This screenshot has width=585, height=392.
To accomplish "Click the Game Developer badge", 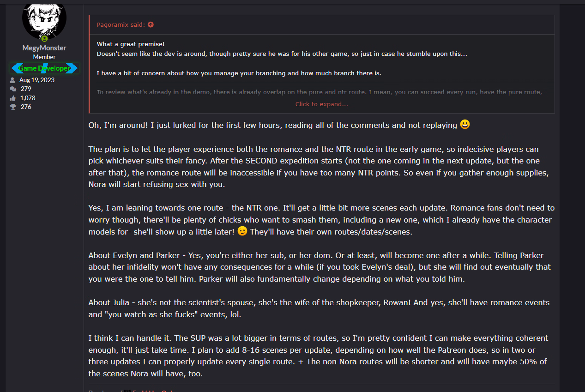I will pyautogui.click(x=44, y=68).
